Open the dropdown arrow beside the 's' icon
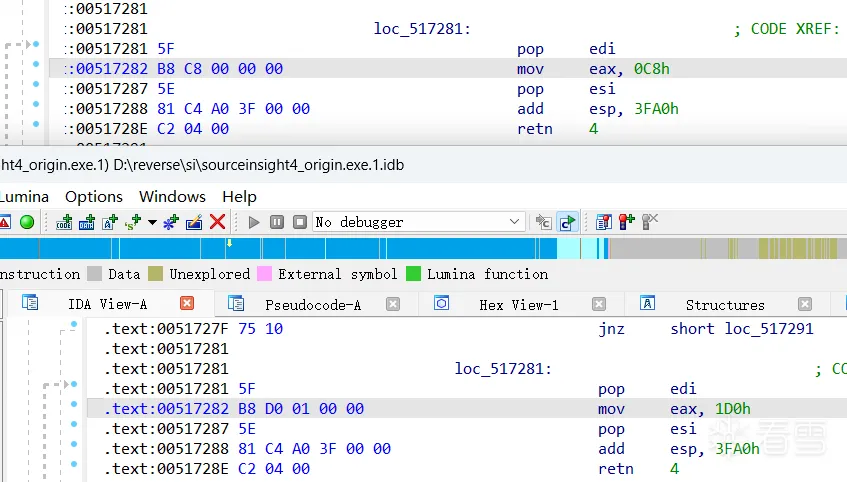 152,223
